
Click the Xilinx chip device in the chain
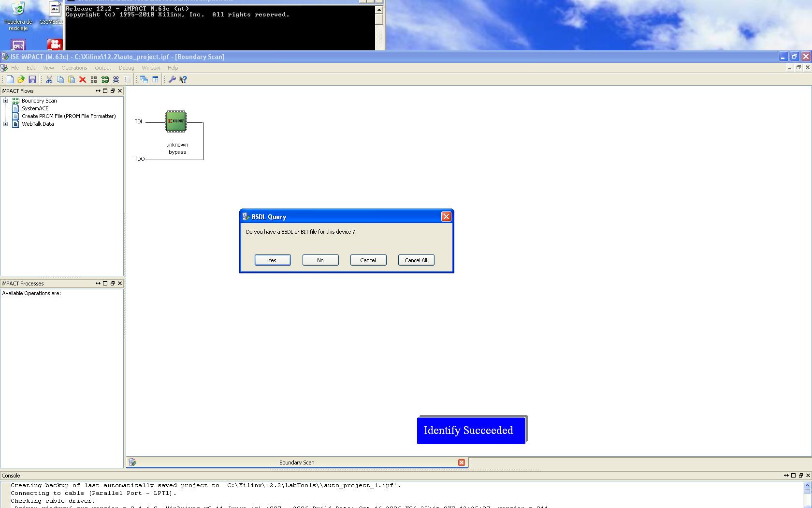176,121
